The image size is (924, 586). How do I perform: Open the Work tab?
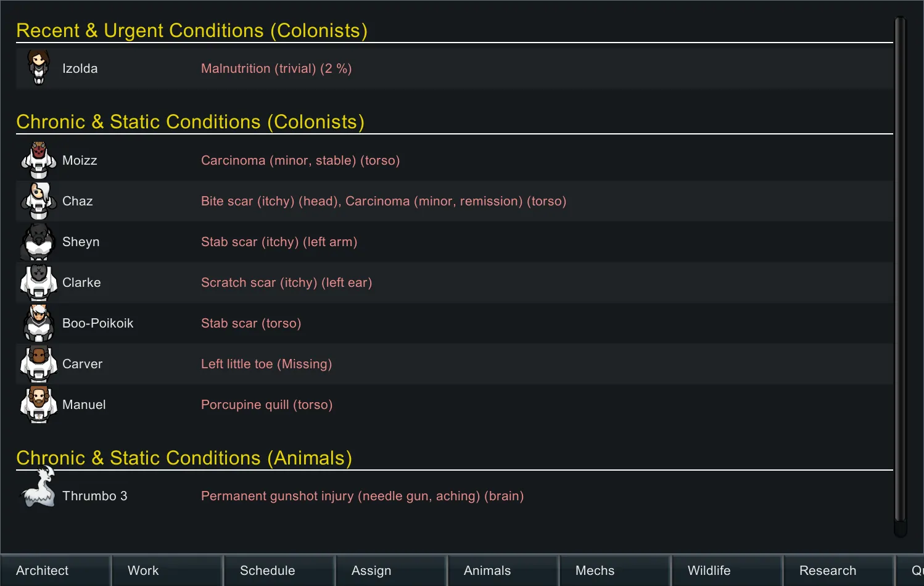point(167,571)
